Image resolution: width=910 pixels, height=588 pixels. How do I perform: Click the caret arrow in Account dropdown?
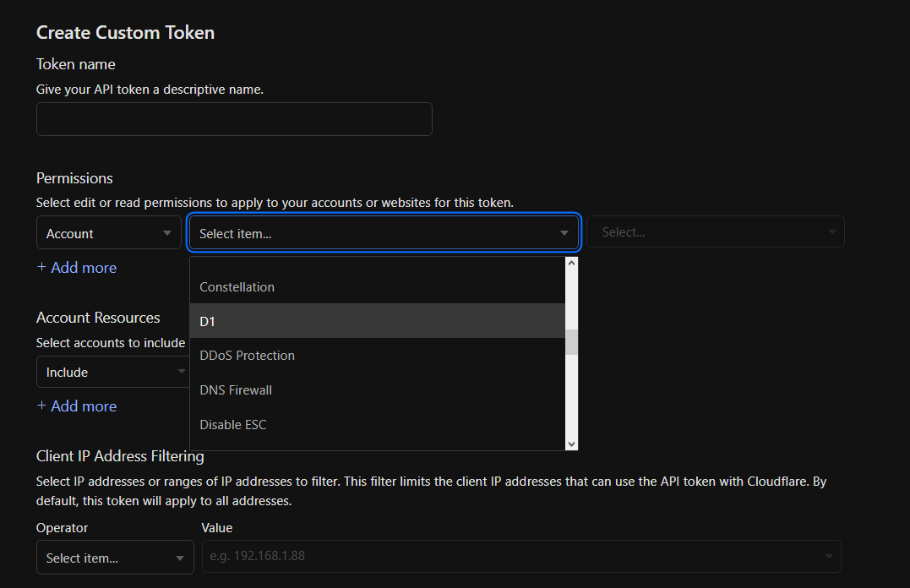click(x=167, y=234)
